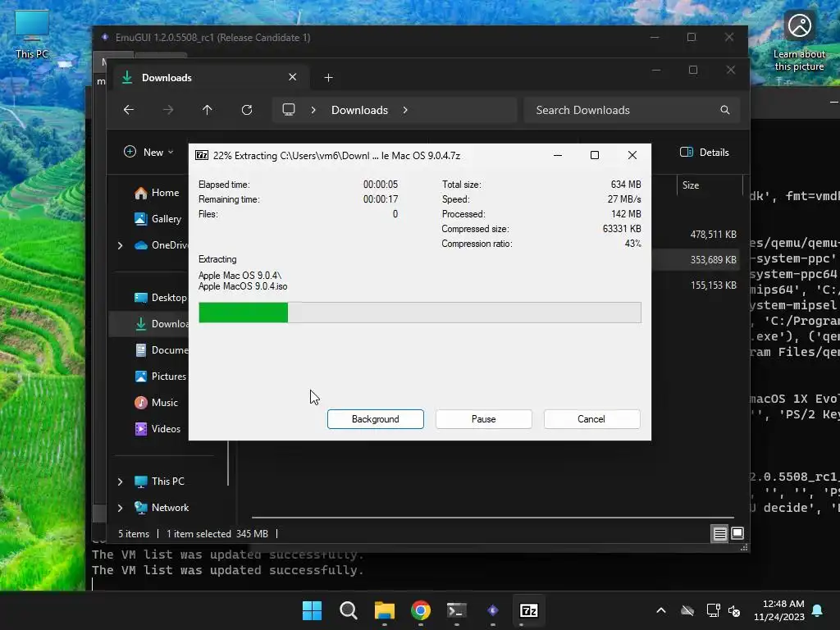Open the terminal taskbar icon
Viewport: 840px width, 630px height.
456,610
